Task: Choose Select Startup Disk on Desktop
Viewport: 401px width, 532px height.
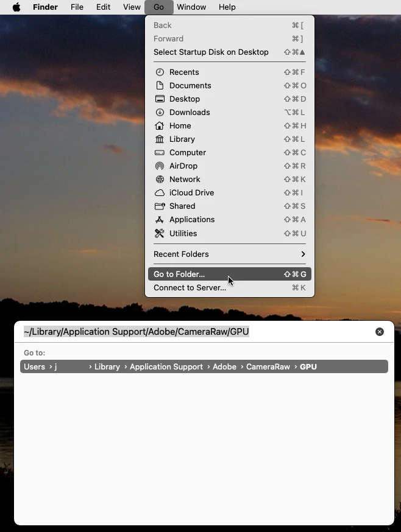Action: coord(230,52)
